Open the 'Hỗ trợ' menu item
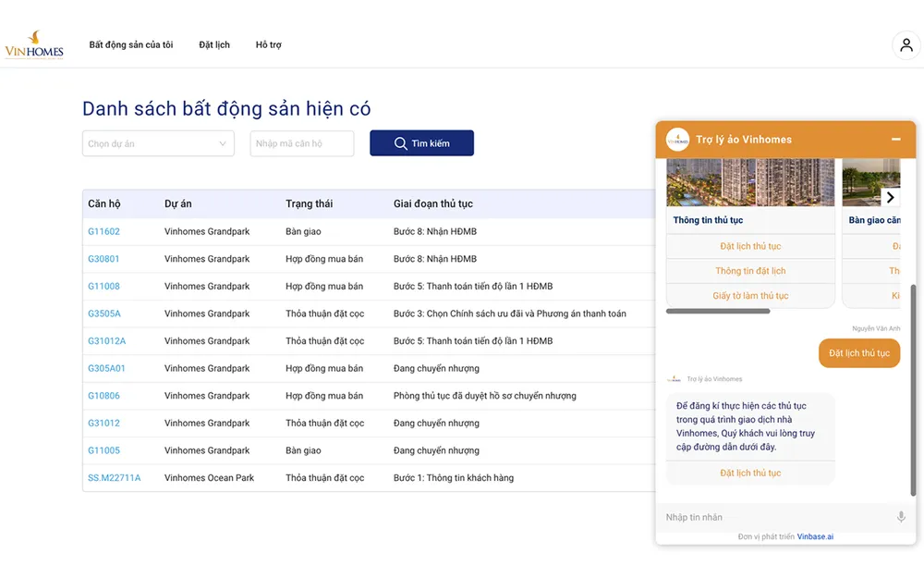This screenshot has width=924, height=578. (x=269, y=44)
